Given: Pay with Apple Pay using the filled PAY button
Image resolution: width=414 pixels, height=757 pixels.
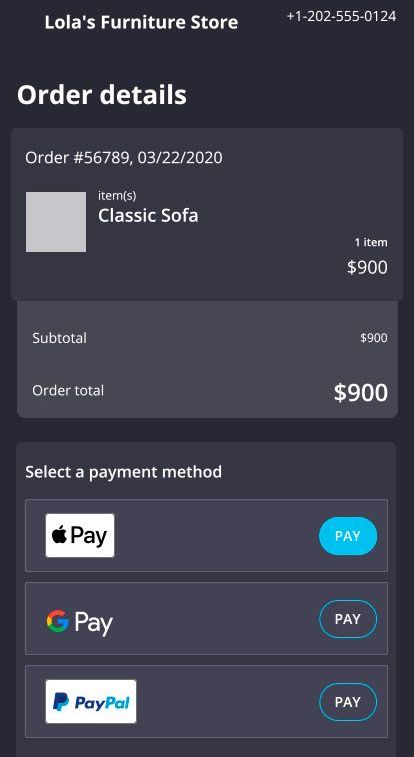Looking at the screenshot, I should click(348, 536).
